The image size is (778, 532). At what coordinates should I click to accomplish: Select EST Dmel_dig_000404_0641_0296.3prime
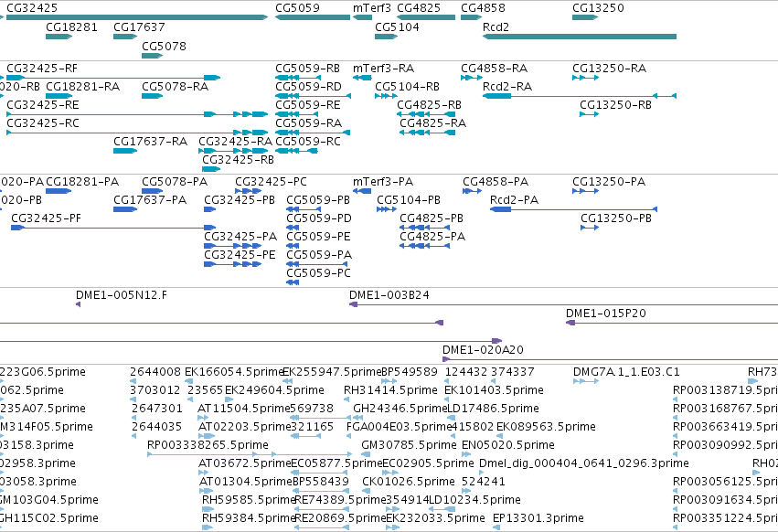pos(481,473)
